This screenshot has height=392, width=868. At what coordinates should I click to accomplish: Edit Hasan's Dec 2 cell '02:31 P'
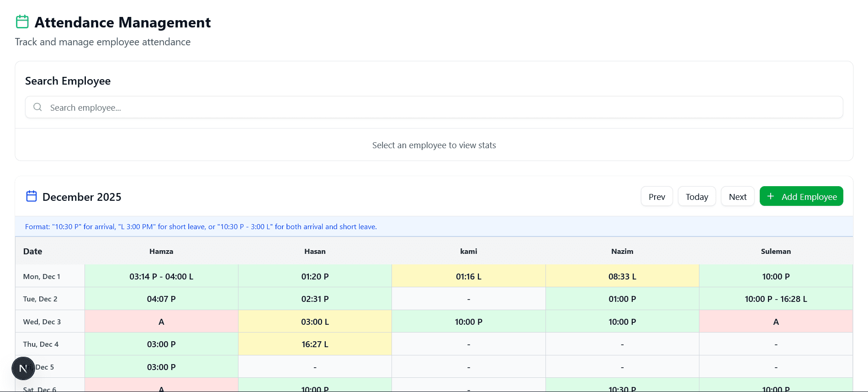coord(315,299)
